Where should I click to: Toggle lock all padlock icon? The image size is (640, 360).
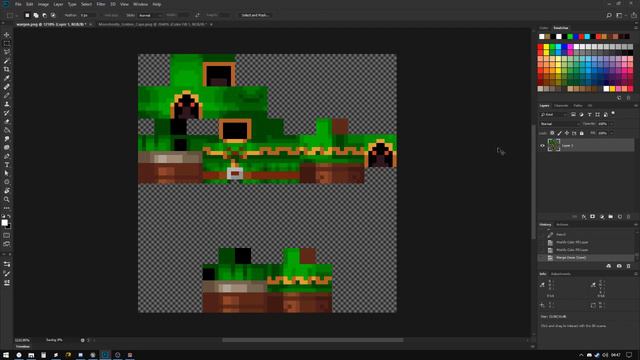point(582,133)
